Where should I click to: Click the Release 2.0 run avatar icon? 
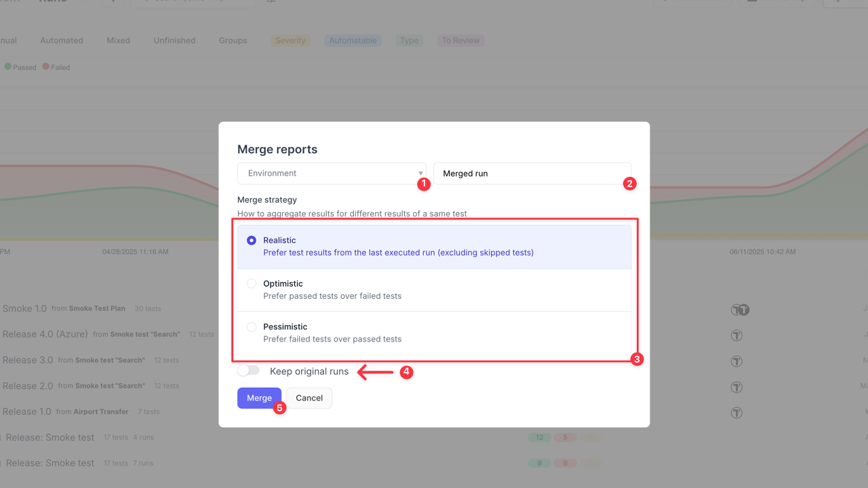pos(736,386)
